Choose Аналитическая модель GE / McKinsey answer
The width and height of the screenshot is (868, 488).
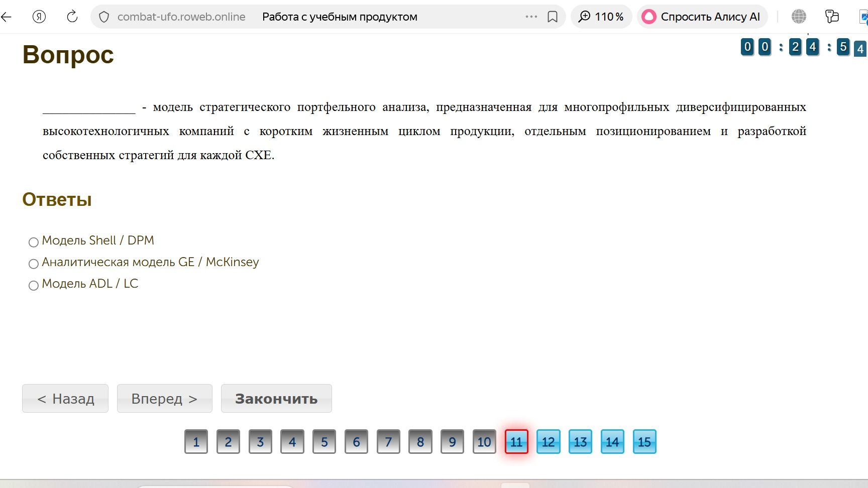tap(34, 264)
